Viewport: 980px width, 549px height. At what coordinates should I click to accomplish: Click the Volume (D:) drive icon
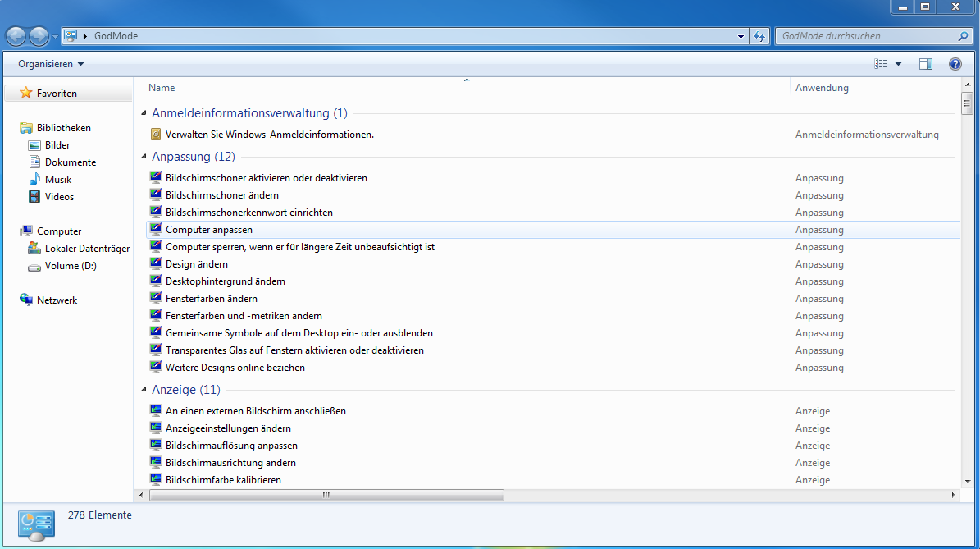coord(34,266)
